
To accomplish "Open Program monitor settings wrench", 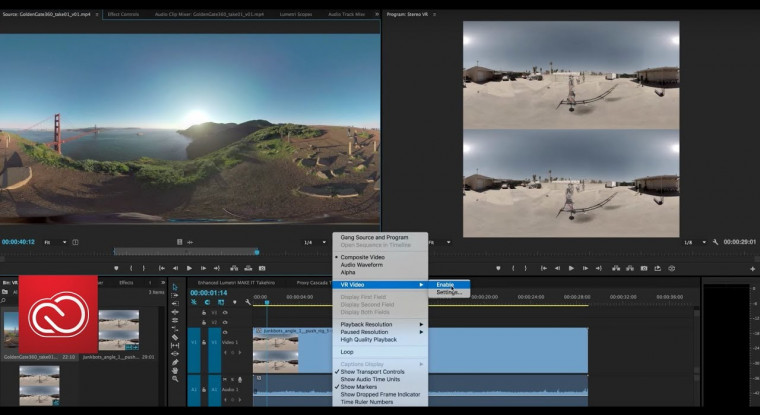I will [715, 242].
